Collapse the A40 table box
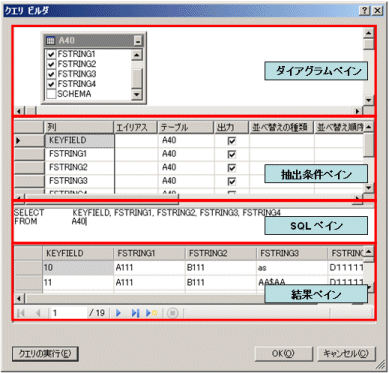Image resolution: width=389 pixels, height=373 pixels. (x=137, y=41)
